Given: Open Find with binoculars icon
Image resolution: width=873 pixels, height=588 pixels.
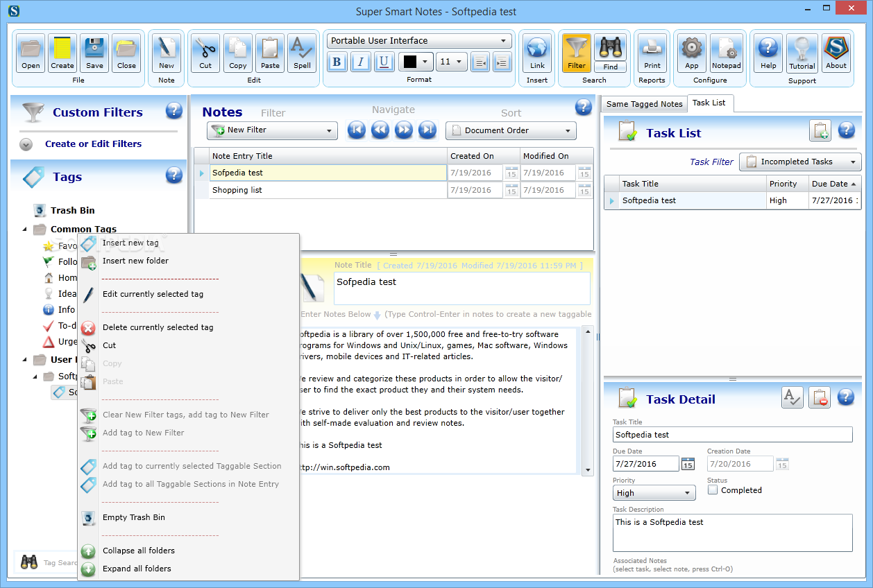Looking at the screenshot, I should (x=610, y=53).
